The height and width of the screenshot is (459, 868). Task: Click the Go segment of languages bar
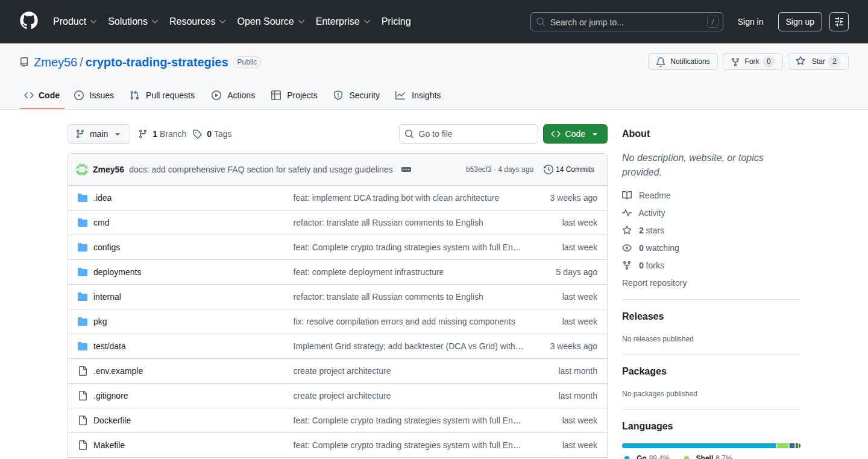tap(699, 446)
